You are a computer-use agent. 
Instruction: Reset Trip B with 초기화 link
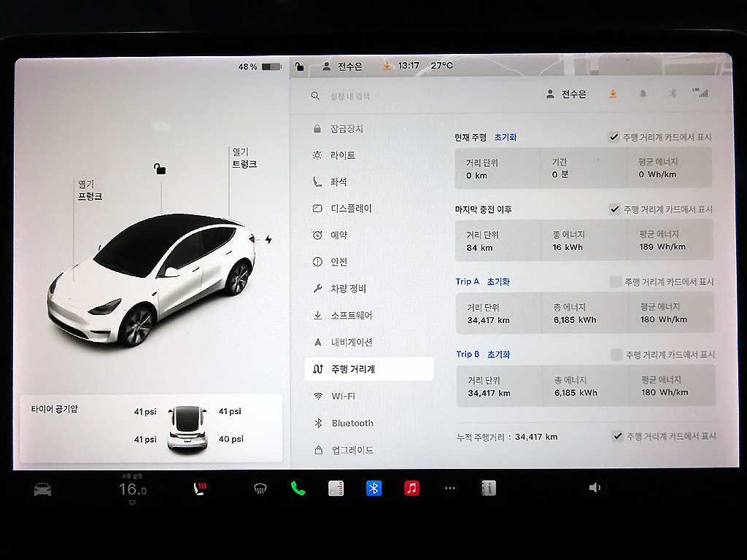coord(499,354)
